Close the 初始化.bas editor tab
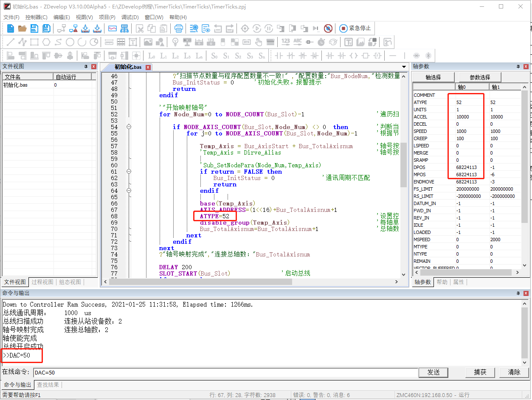 [148, 68]
